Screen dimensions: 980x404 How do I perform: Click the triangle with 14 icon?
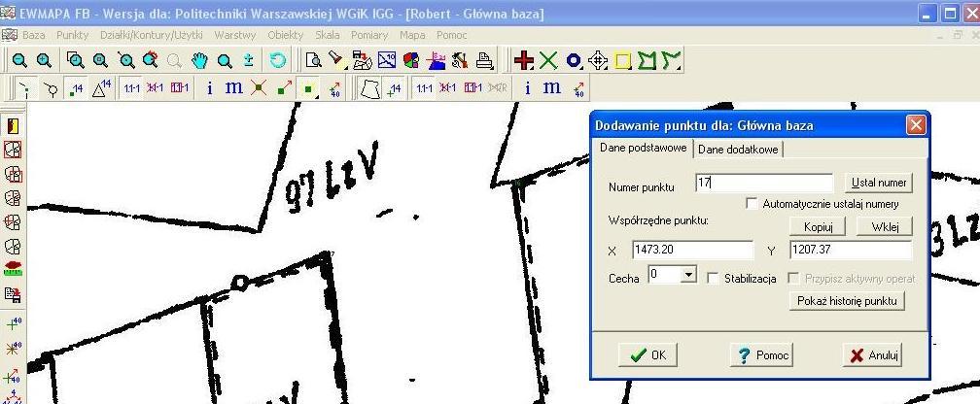[x=101, y=88]
